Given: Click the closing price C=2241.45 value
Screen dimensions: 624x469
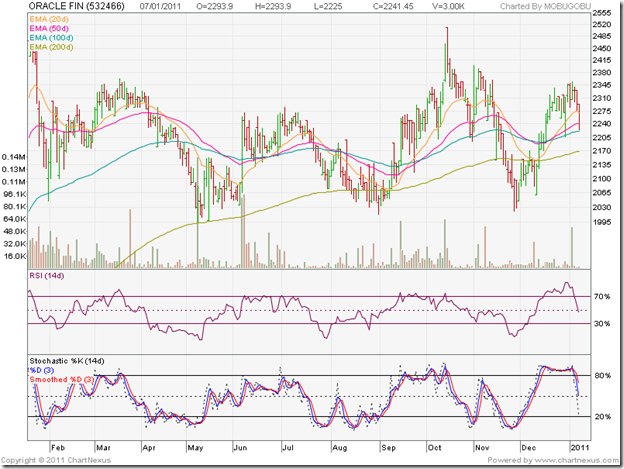Looking at the screenshot, I should click(x=393, y=7).
